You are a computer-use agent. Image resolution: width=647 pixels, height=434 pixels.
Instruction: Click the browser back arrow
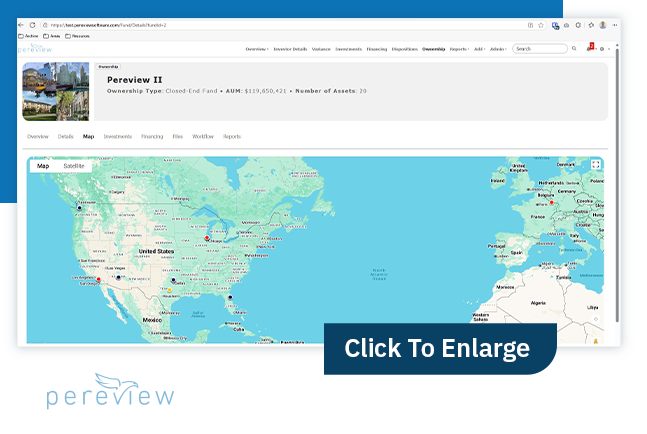point(22,25)
